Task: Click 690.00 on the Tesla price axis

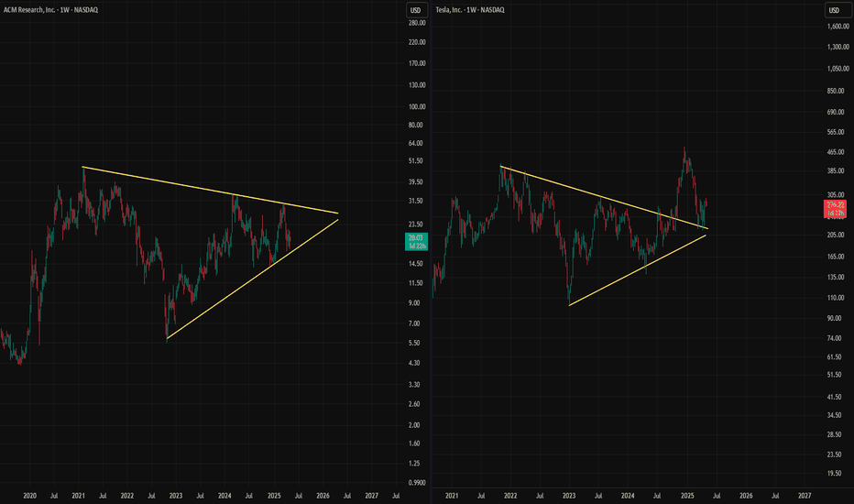Action: pos(836,112)
